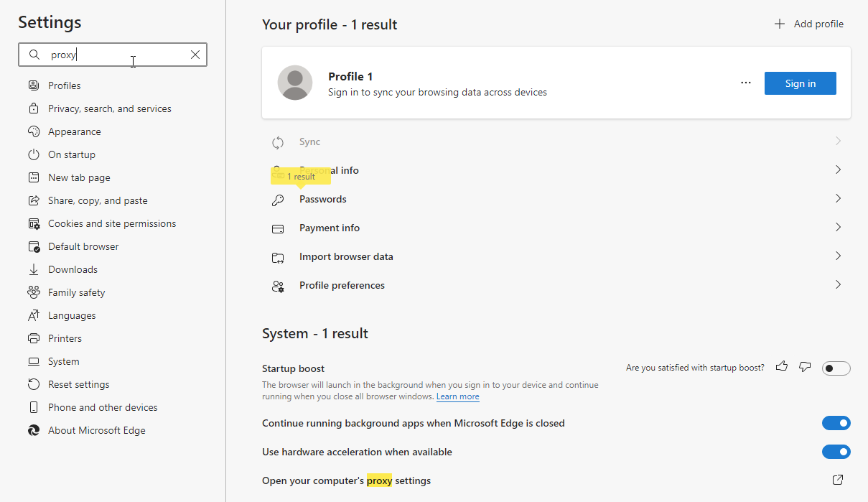Go to Cookies and site permissions

111,223
